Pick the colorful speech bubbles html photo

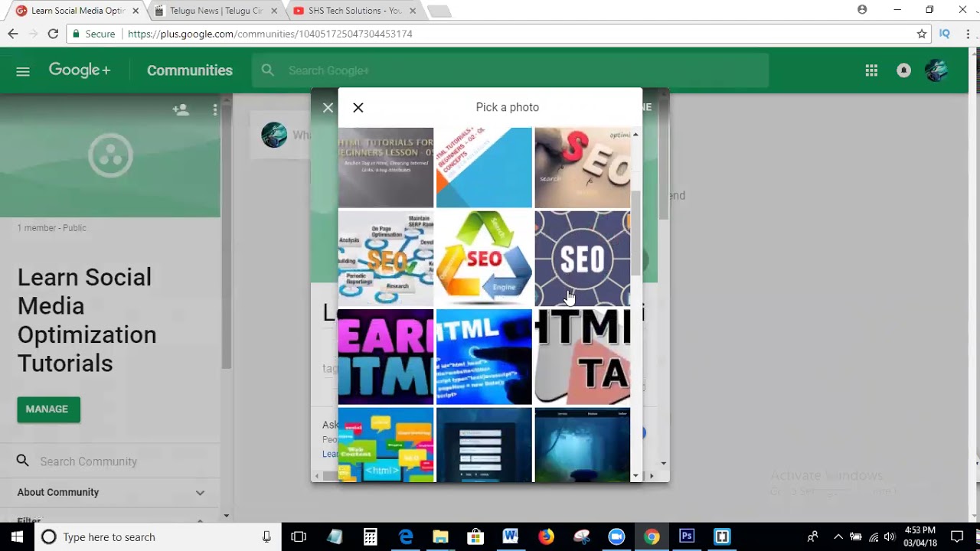tap(386, 445)
